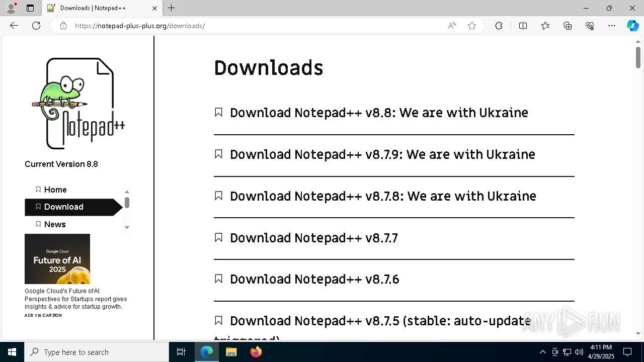
Task: Click Google Cloud ad description text
Action: 76,299
